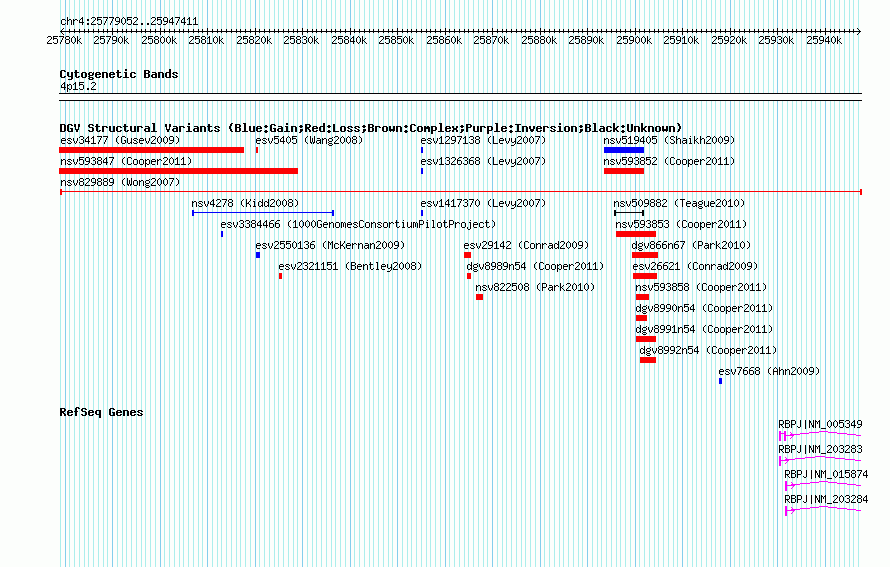
Task: Select esv26621 (Conrad2009) label
Action: pyautogui.click(x=695, y=266)
